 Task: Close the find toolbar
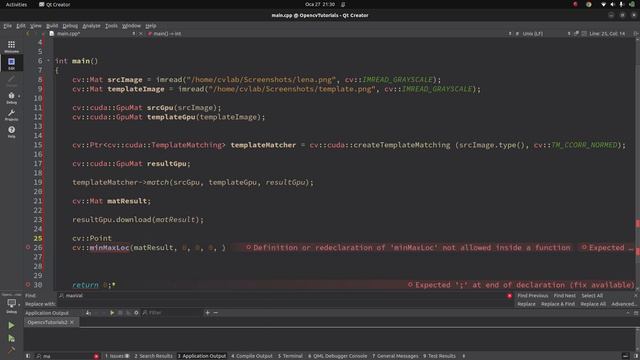click(x=636, y=296)
